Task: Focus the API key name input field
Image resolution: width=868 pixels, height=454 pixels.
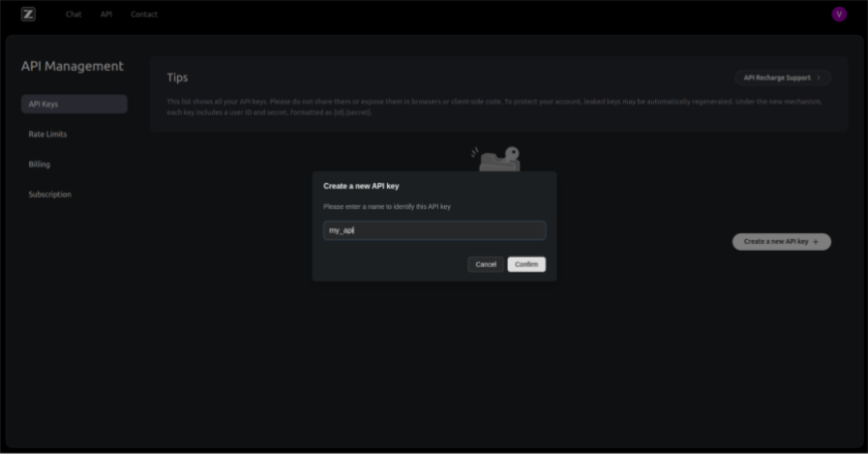Action: [x=434, y=230]
